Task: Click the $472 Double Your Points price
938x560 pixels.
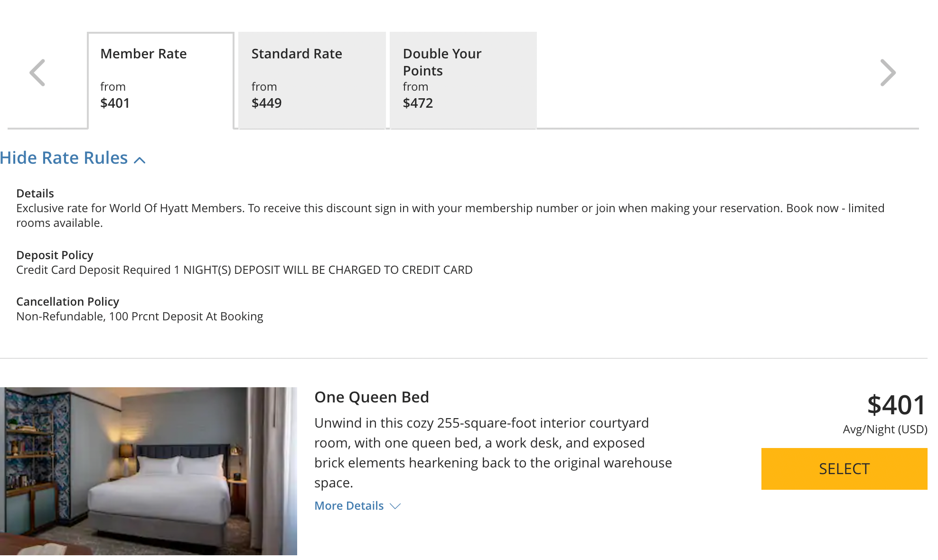Action: (418, 103)
